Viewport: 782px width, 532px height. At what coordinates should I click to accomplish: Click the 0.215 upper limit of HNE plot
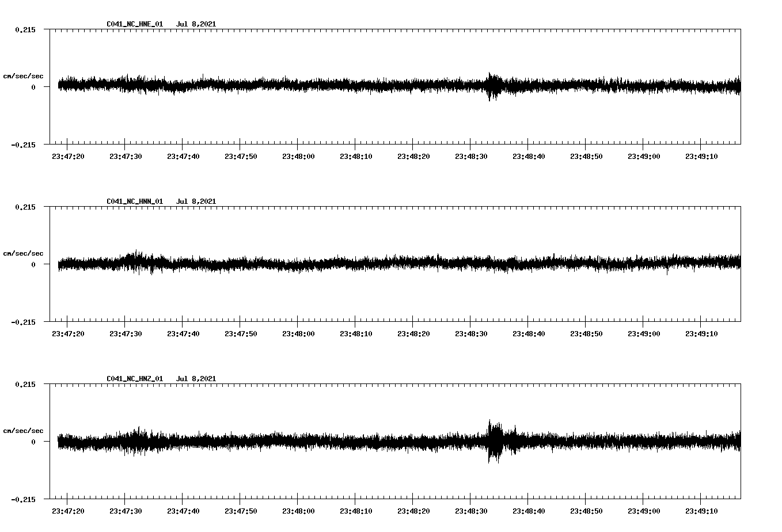pos(25,30)
